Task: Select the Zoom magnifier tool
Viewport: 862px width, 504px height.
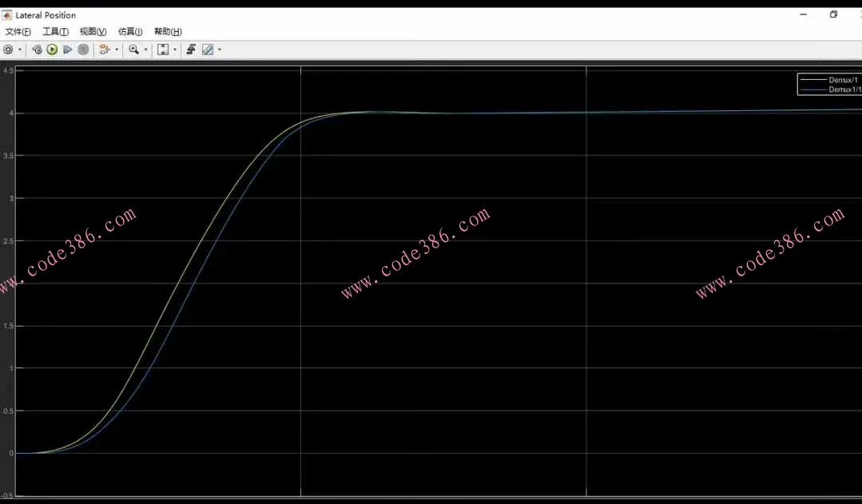Action: pos(133,50)
